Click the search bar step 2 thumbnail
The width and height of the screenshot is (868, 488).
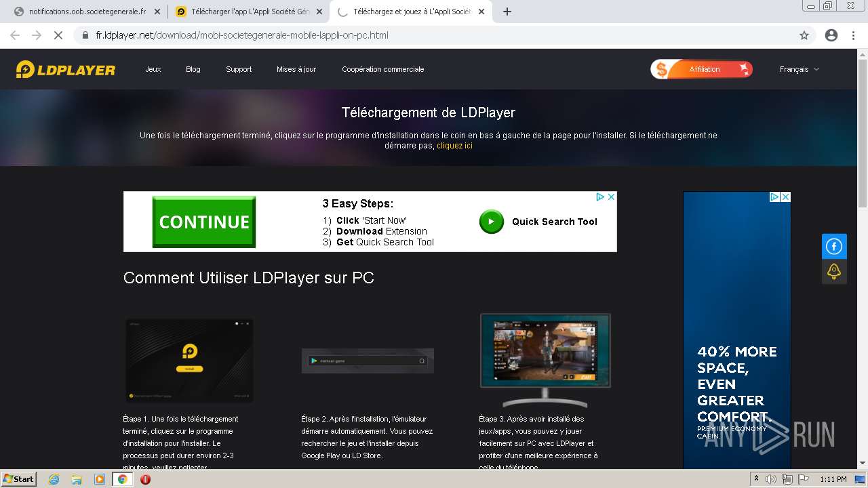pyautogui.click(x=368, y=361)
